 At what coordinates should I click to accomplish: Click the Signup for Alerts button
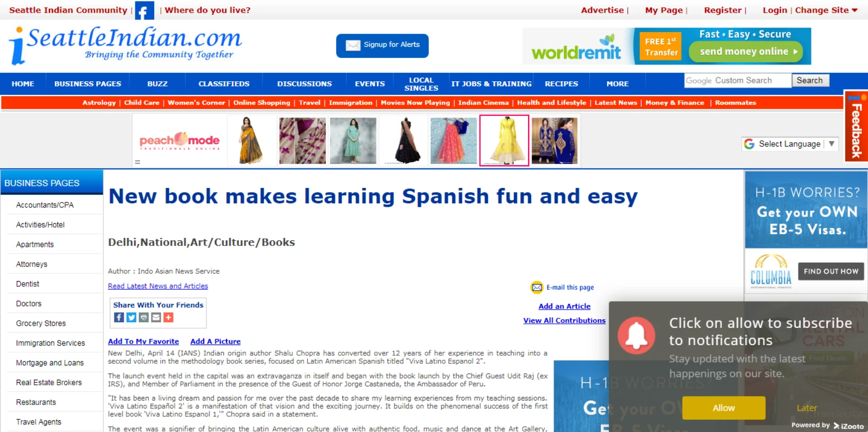pyautogui.click(x=382, y=46)
